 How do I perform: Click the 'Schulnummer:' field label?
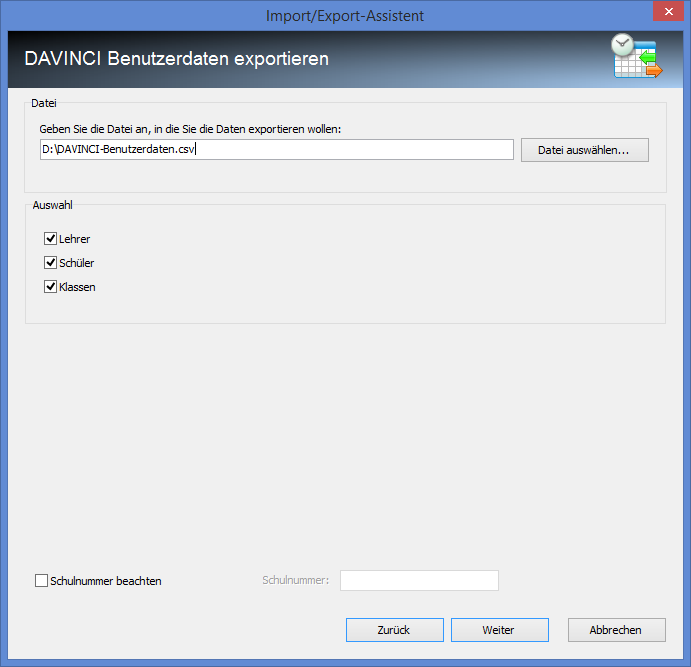(x=296, y=580)
